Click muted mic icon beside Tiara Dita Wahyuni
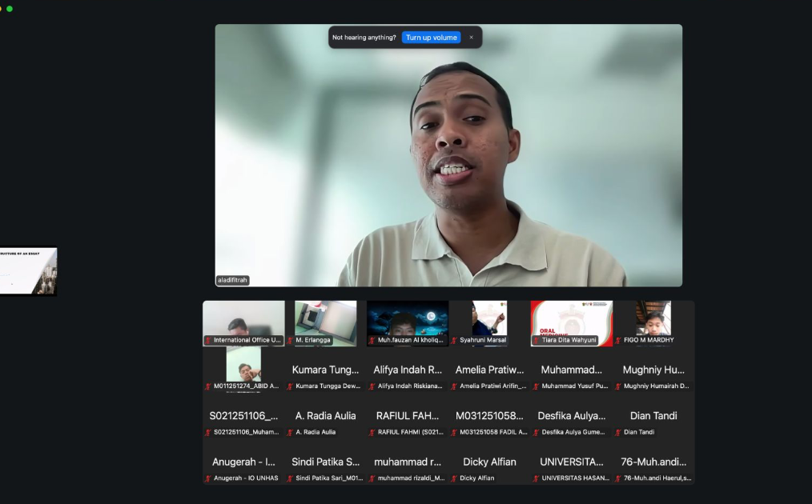Viewport: 812px width, 504px height. pyautogui.click(x=537, y=340)
